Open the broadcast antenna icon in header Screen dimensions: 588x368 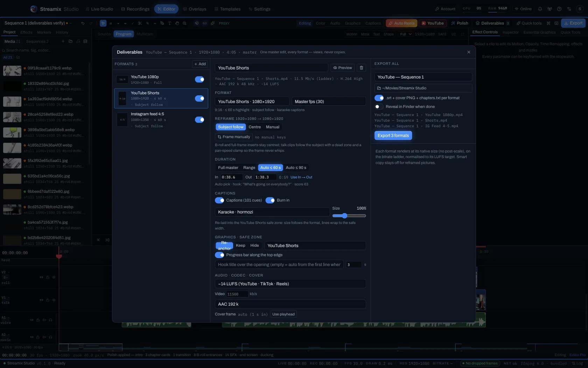549,9
